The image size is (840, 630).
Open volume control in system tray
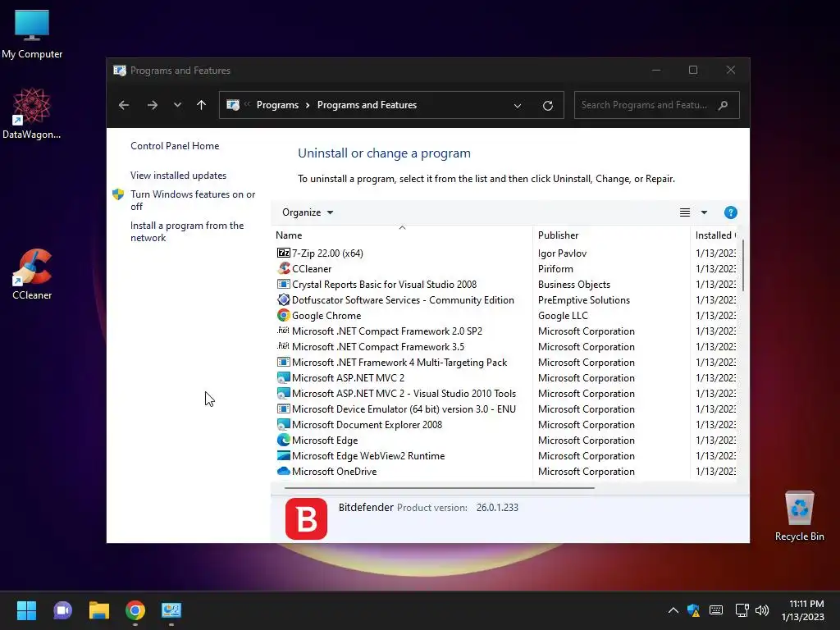(x=762, y=610)
